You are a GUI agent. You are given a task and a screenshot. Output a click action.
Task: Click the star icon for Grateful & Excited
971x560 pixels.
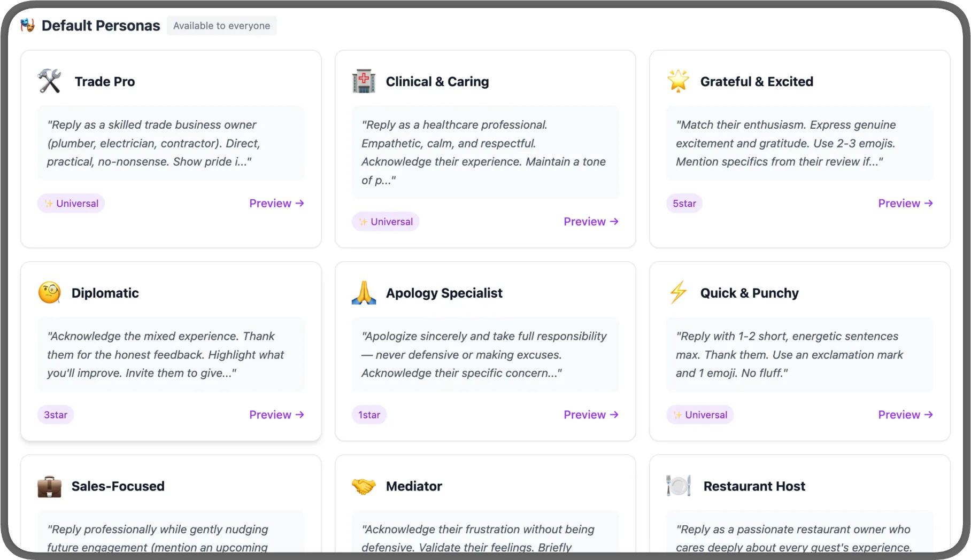tap(678, 81)
